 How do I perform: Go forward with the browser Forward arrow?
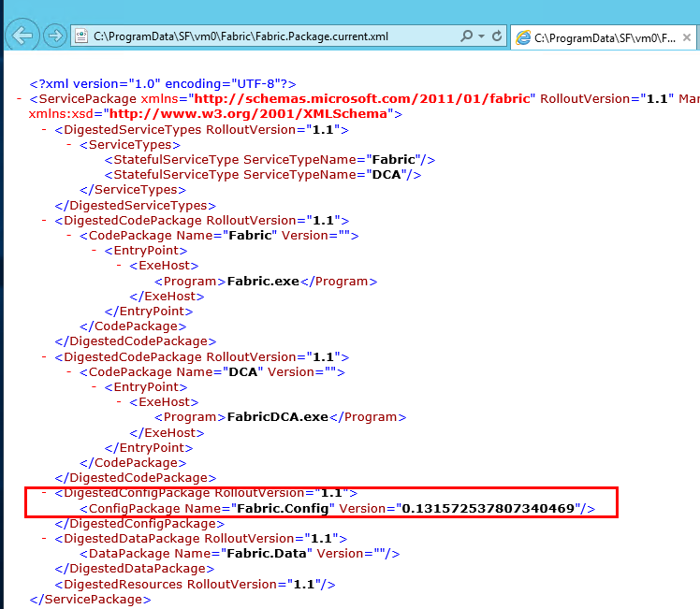55,36
